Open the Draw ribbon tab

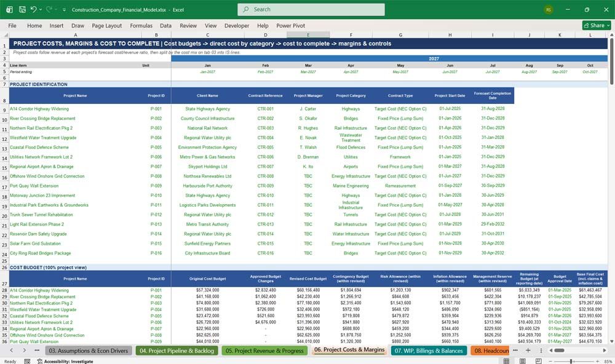click(77, 25)
